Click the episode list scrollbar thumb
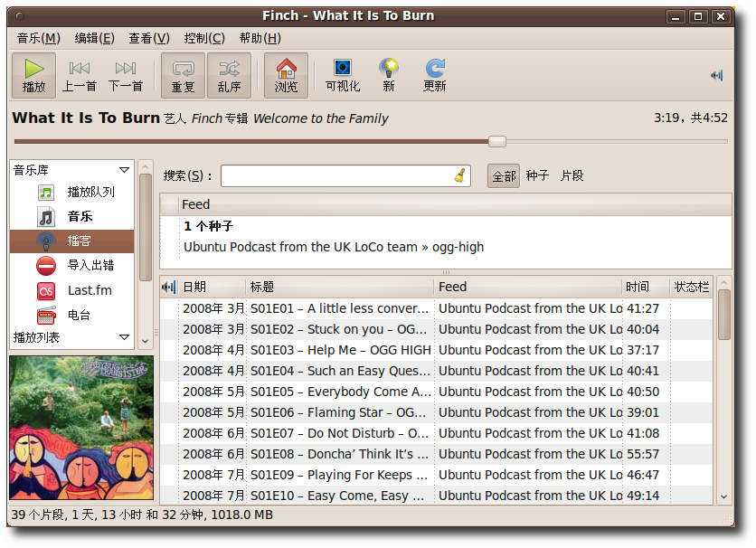The width and height of the screenshot is (756, 548). [x=723, y=315]
